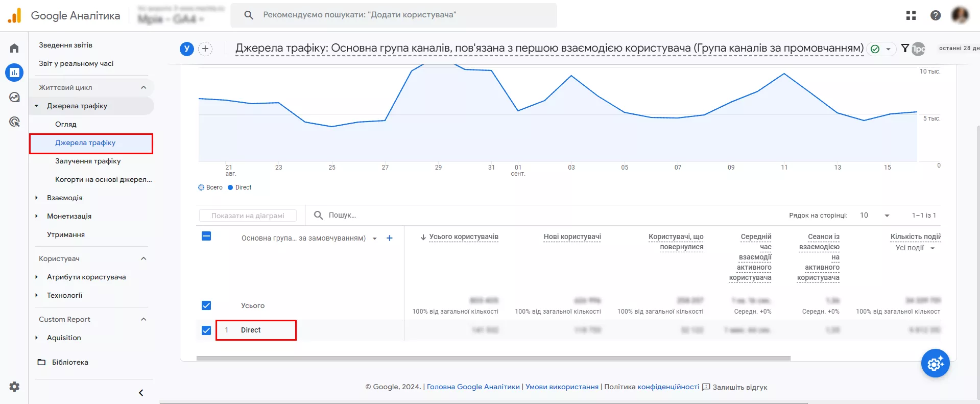Open the Бібліотека folder icon
The image size is (980, 404).
click(41, 362)
